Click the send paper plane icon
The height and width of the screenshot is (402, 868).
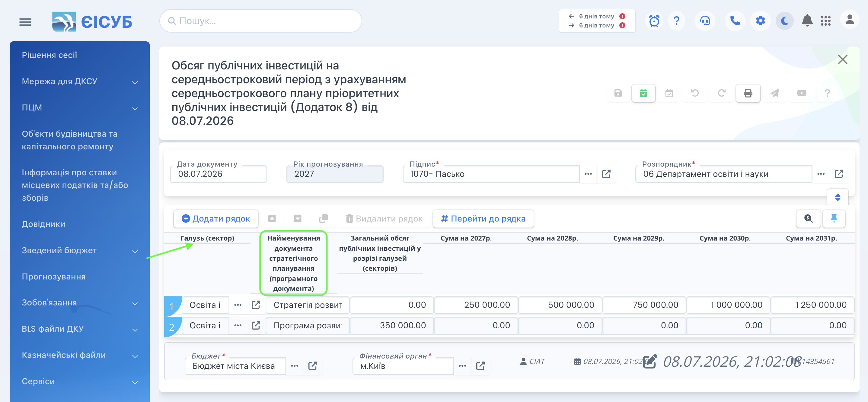pyautogui.click(x=775, y=93)
